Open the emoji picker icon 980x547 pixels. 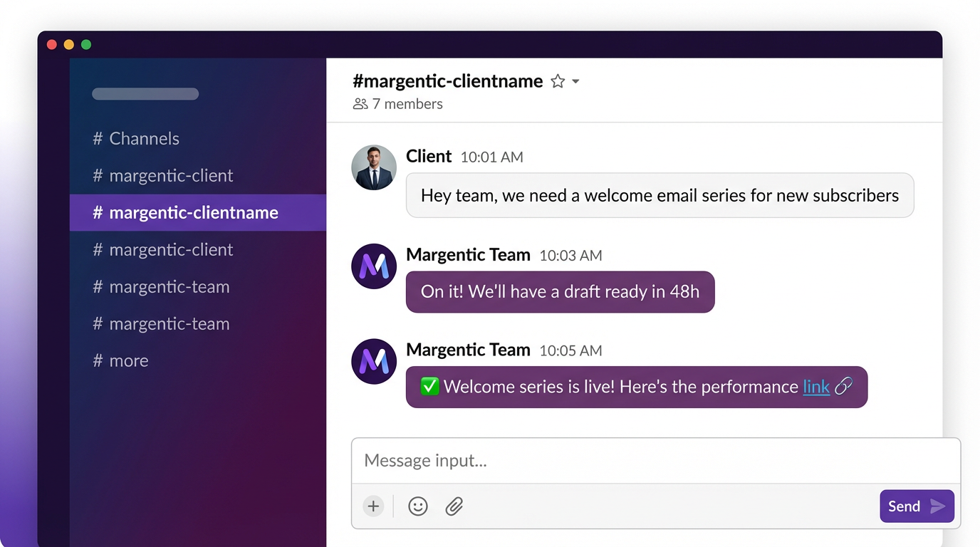point(418,506)
